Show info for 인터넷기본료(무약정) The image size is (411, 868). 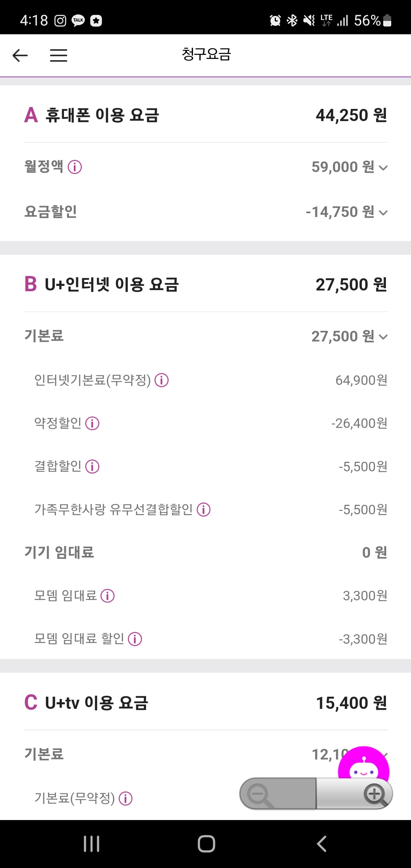pyautogui.click(x=162, y=380)
